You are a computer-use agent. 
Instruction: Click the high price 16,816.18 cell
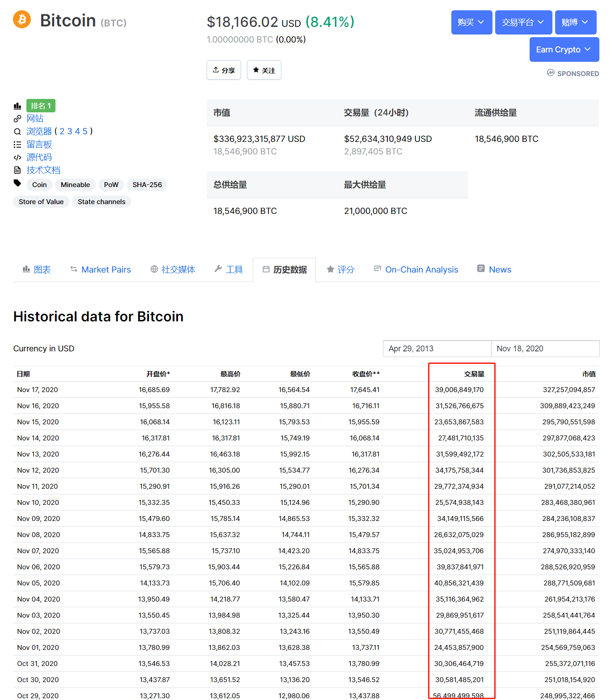click(x=225, y=406)
